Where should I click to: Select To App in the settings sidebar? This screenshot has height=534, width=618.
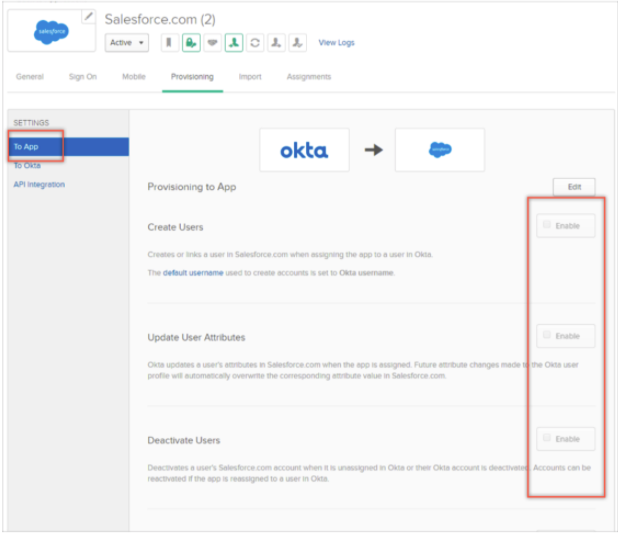[x=68, y=147]
